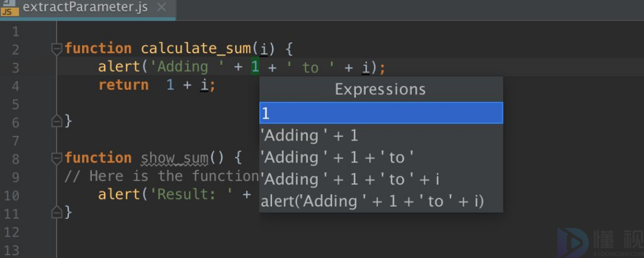Click the parameter i in the function signature
Image resolution: width=644 pixels, height=258 pixels.
[263, 49]
